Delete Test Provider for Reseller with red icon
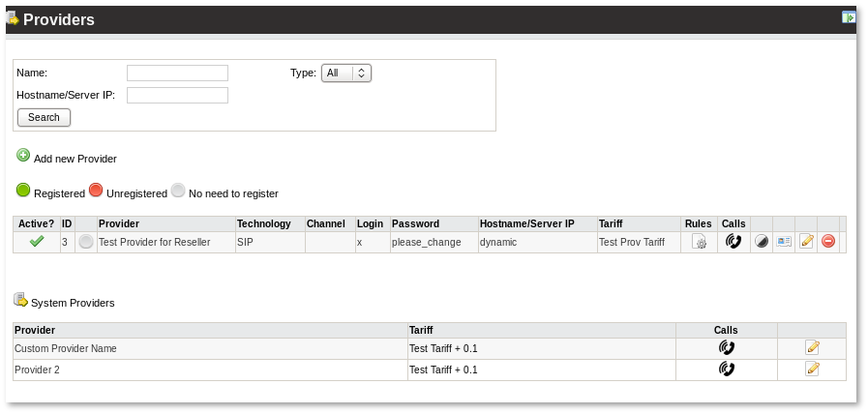The height and width of the screenshot is (414, 868). coord(828,242)
